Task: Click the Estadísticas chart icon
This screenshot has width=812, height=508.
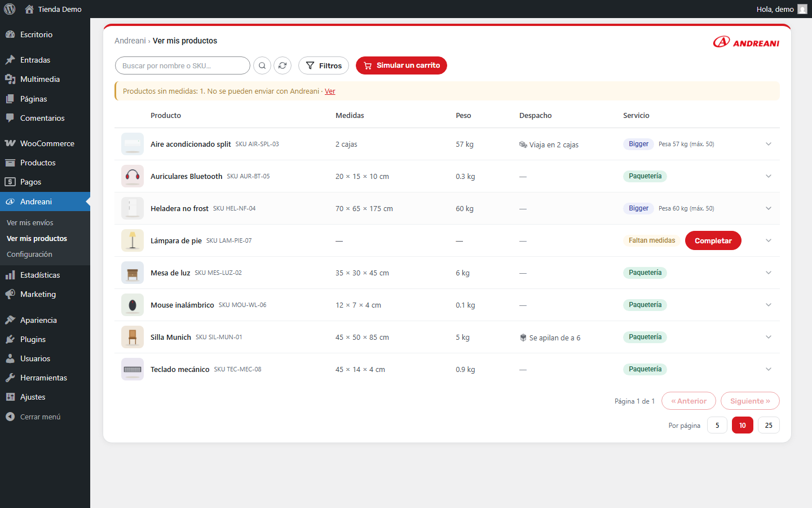Action: pyautogui.click(x=10, y=275)
